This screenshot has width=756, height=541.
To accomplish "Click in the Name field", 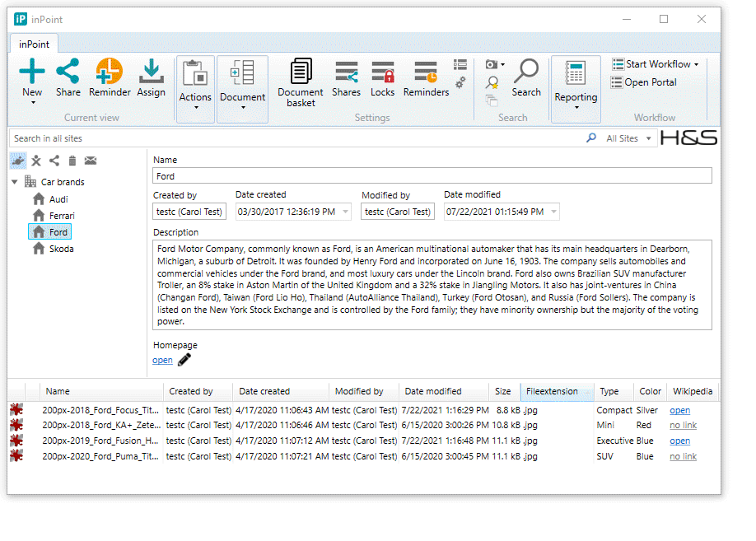I will tap(432, 175).
